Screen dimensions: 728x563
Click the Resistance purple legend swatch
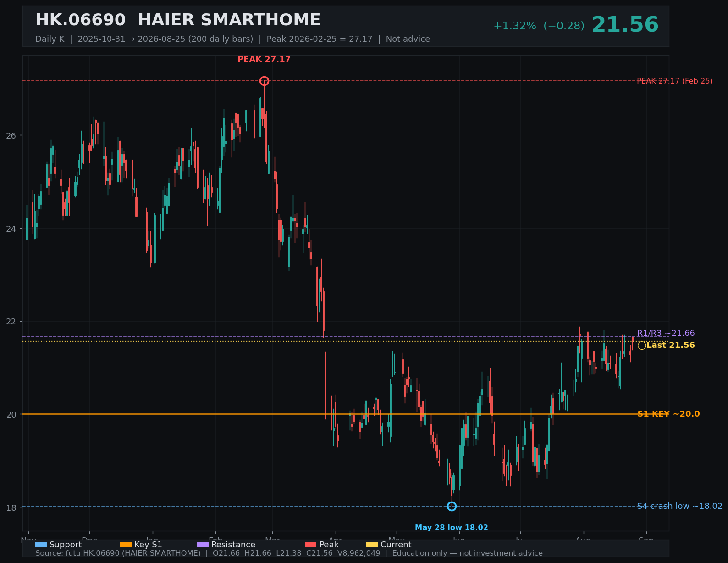(203, 545)
